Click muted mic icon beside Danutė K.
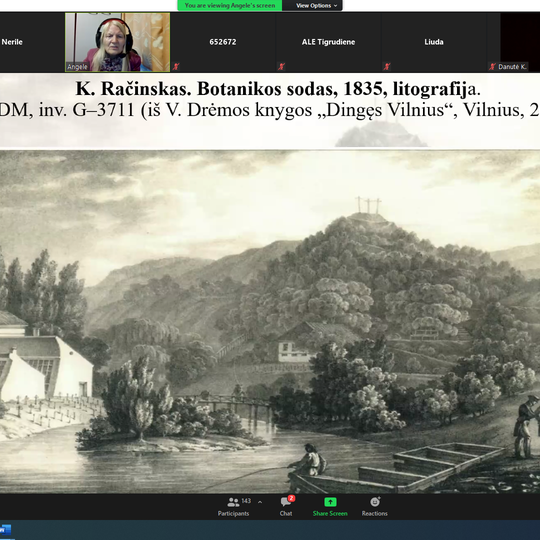The height and width of the screenshot is (540, 540). (x=492, y=66)
